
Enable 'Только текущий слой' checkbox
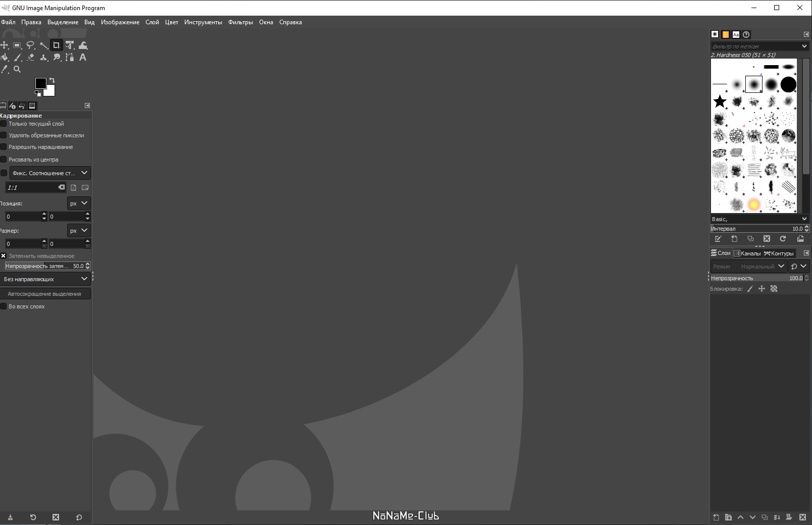4,124
